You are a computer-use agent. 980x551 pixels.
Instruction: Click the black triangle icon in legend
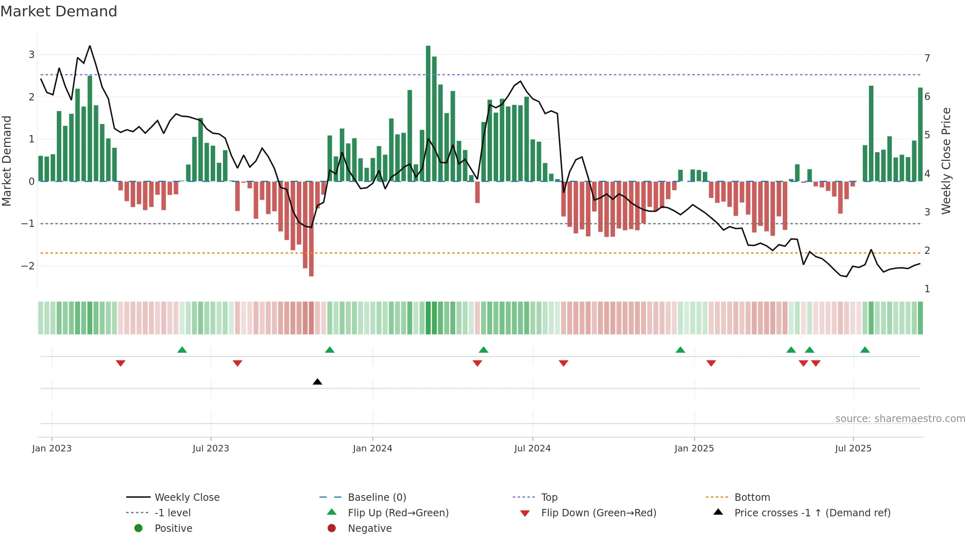tap(718, 512)
